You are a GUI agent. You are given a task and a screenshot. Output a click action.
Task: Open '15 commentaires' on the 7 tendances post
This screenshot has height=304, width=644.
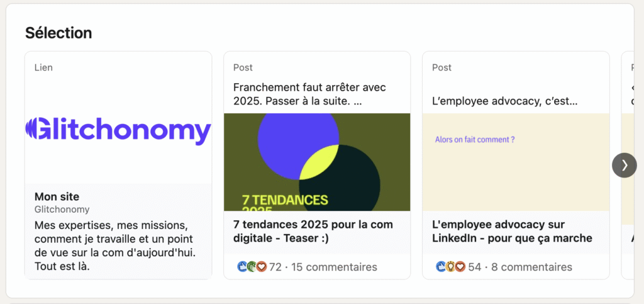334,267
